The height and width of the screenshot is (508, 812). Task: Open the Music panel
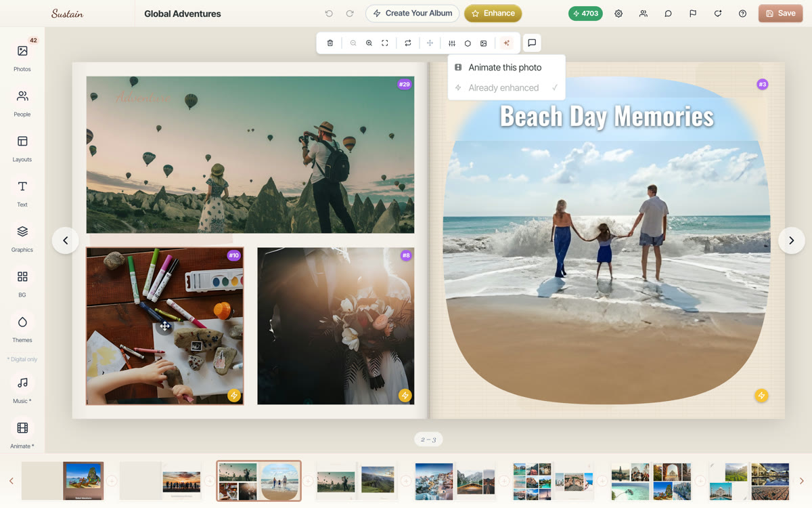point(22,389)
